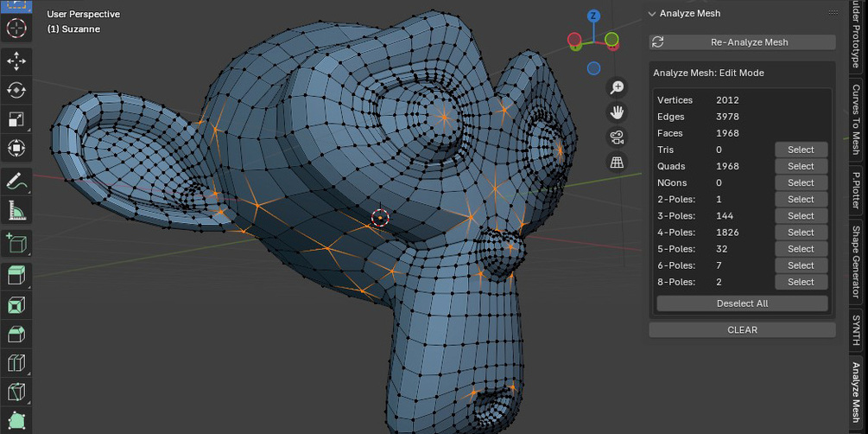Open the Shape Generator sidebar tab

pyautogui.click(x=856, y=261)
